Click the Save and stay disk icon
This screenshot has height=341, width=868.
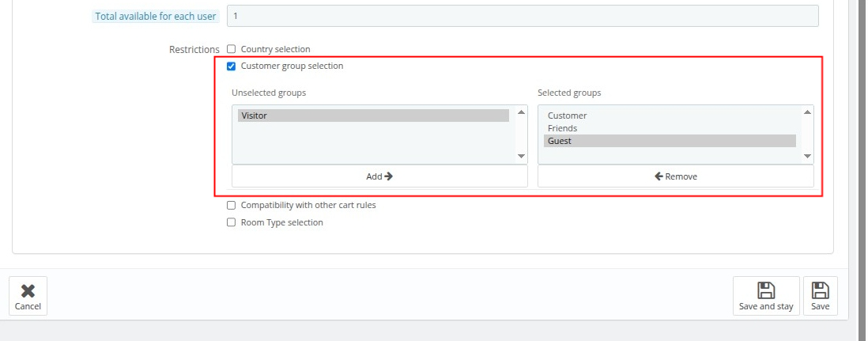[x=765, y=290]
